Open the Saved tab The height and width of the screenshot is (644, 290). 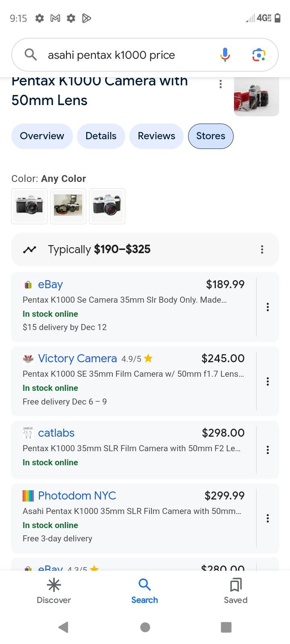(x=236, y=591)
